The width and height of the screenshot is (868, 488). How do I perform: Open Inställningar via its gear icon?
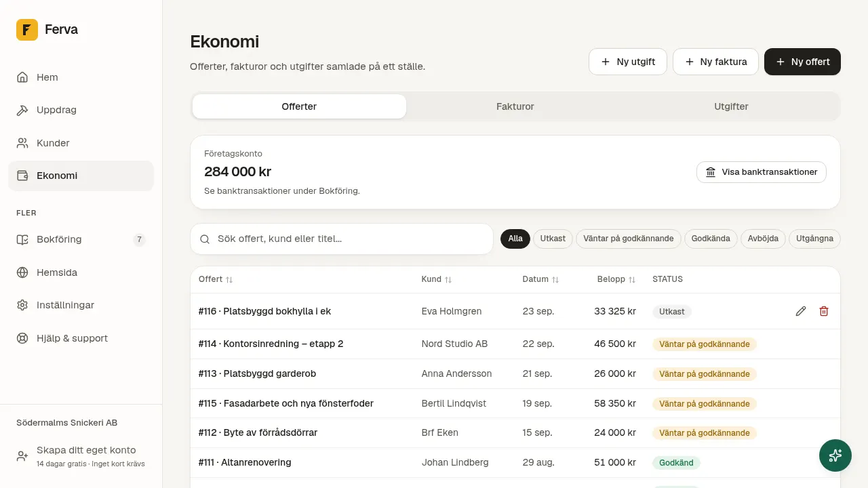(22, 305)
